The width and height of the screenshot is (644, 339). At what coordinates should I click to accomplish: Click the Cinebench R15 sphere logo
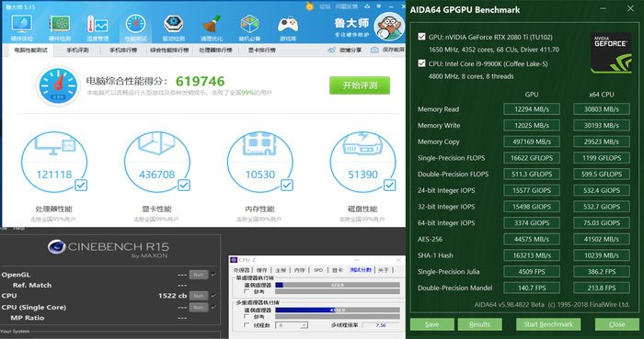(x=57, y=247)
